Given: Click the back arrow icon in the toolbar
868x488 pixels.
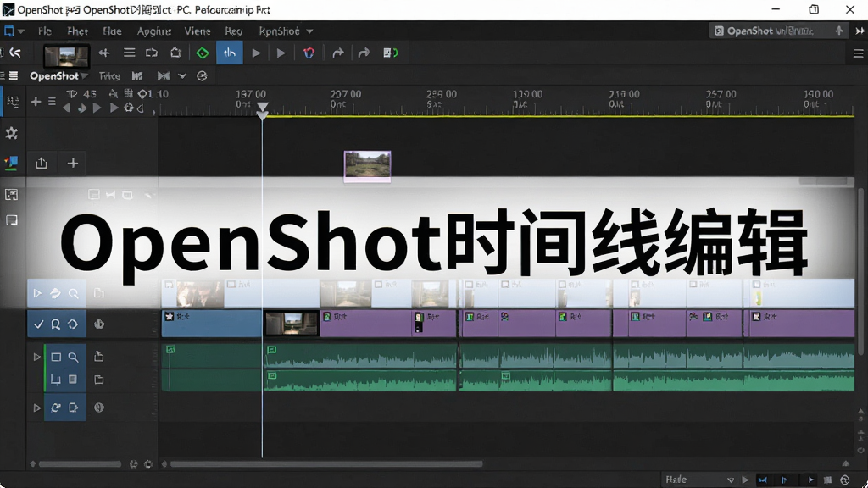Looking at the screenshot, I should [x=15, y=53].
